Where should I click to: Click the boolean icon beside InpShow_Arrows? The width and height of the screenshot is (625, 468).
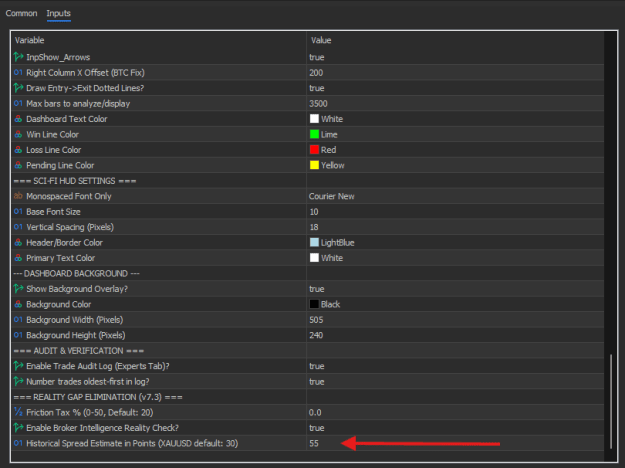coord(18,57)
